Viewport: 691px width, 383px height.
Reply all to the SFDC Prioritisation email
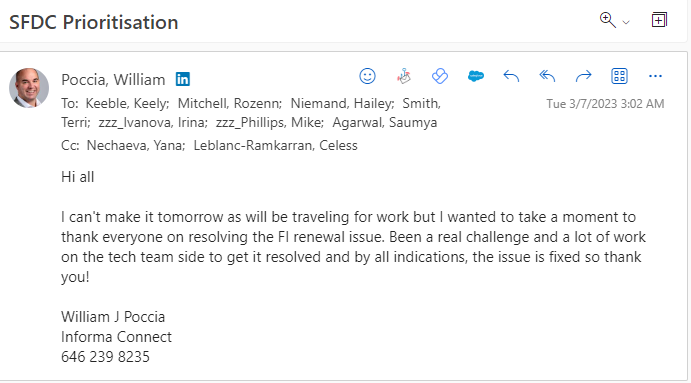click(547, 76)
